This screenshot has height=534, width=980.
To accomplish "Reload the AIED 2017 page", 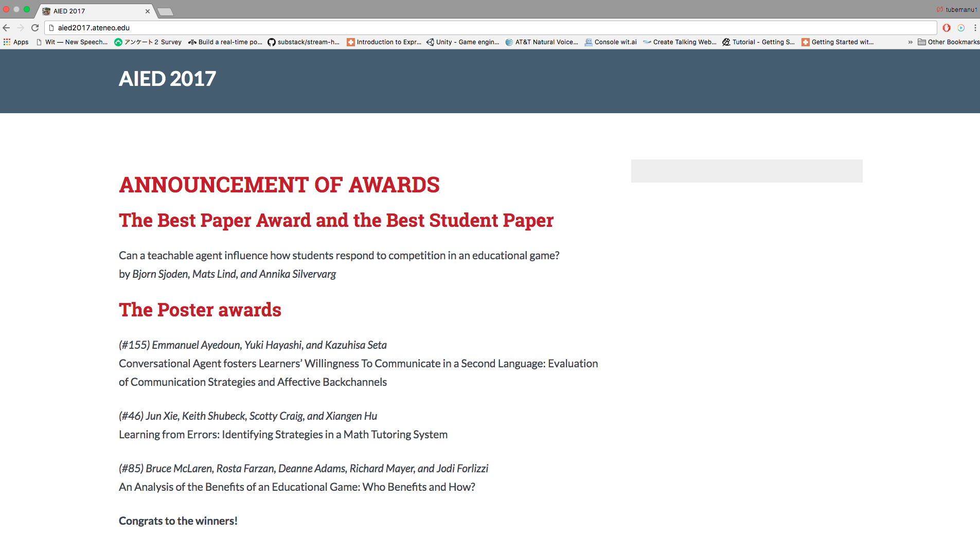I will (x=35, y=28).
